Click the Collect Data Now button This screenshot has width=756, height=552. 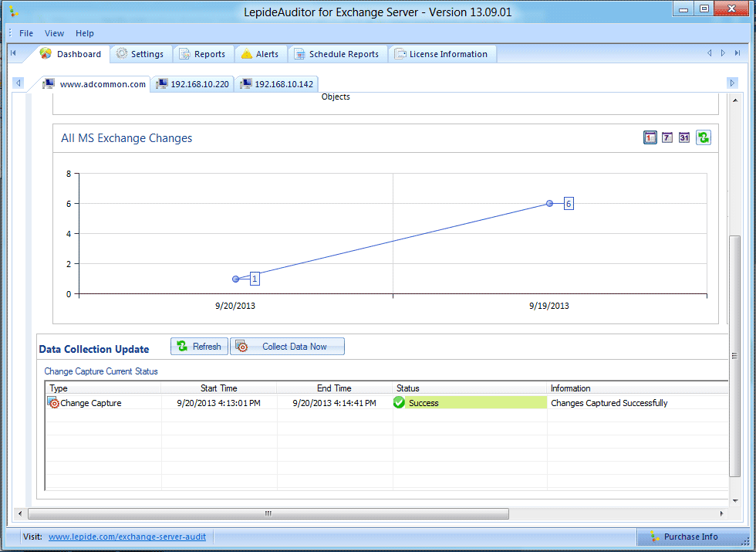click(x=287, y=347)
